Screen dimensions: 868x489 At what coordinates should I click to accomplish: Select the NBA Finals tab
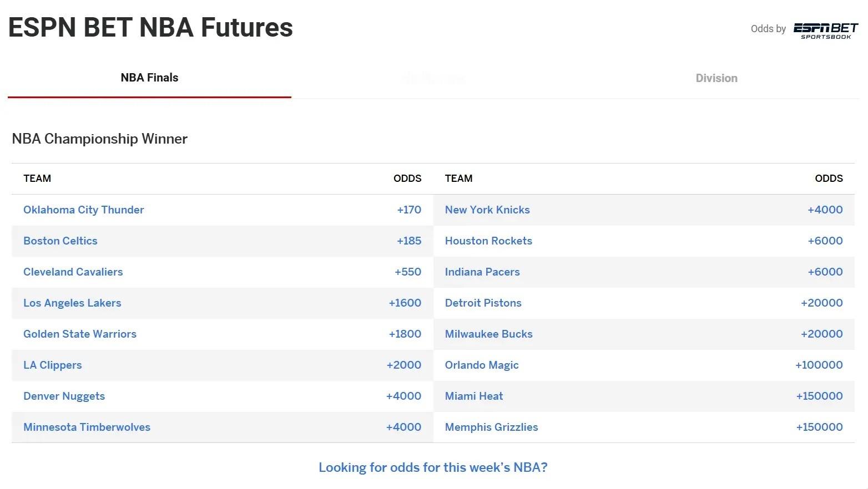149,78
